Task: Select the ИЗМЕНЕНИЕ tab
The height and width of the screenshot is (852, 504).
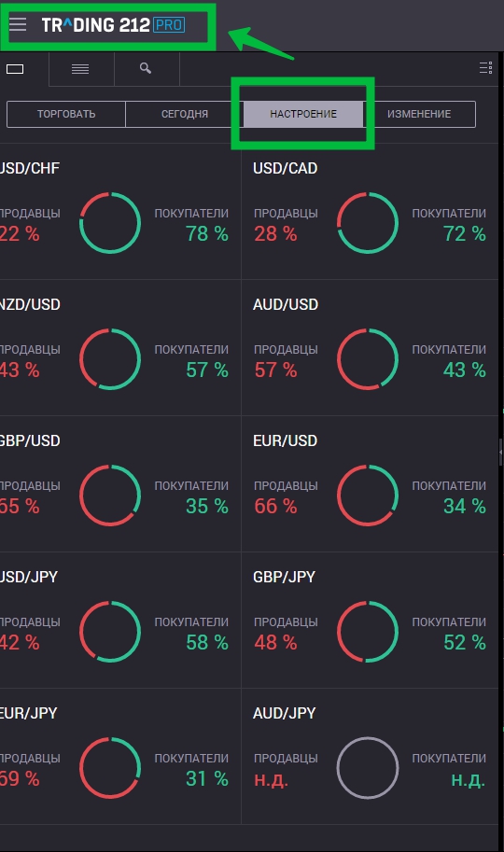Action: [x=419, y=114]
